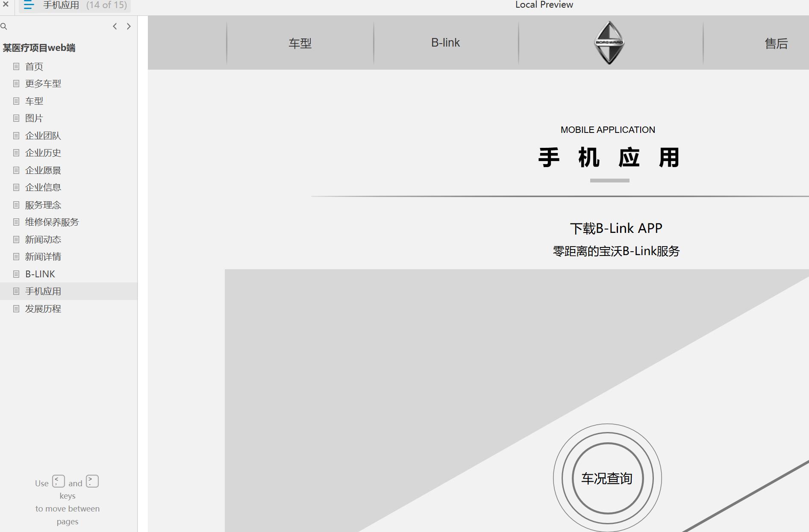Click 零距离的宝沃B-Link服务 subtitle
The width and height of the screenshot is (809, 532).
point(616,251)
